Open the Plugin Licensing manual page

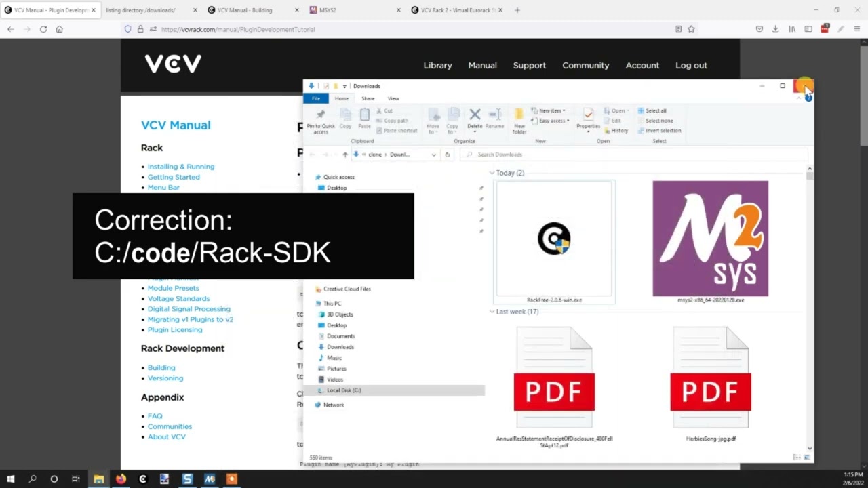tap(175, 330)
